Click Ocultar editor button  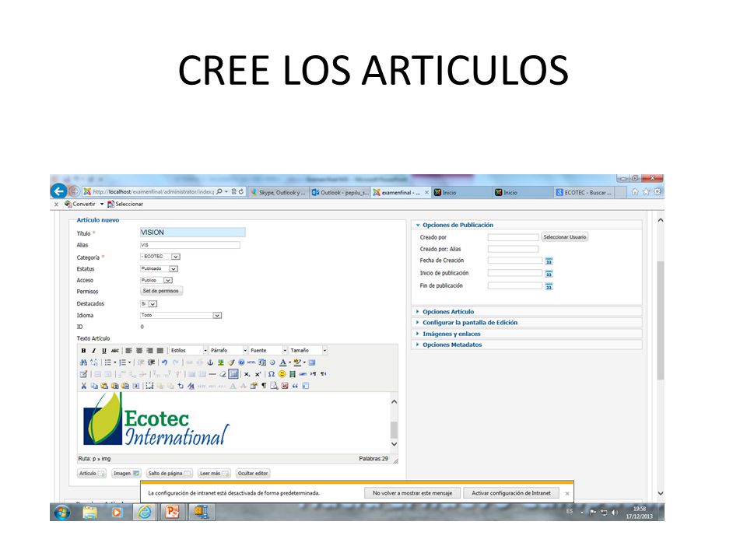click(x=252, y=474)
